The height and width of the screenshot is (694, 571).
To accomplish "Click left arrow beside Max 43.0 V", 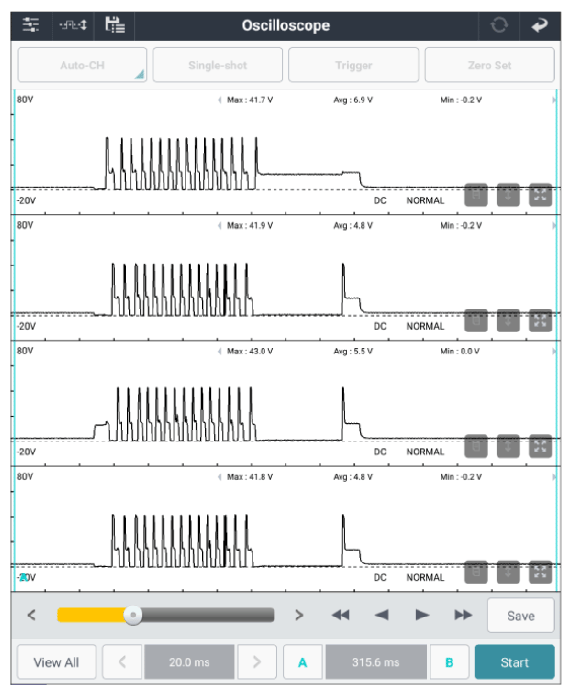I will 220,351.
